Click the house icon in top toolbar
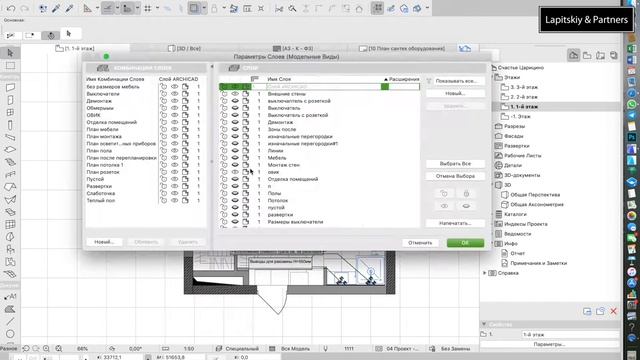The image size is (640, 360). [359, 9]
